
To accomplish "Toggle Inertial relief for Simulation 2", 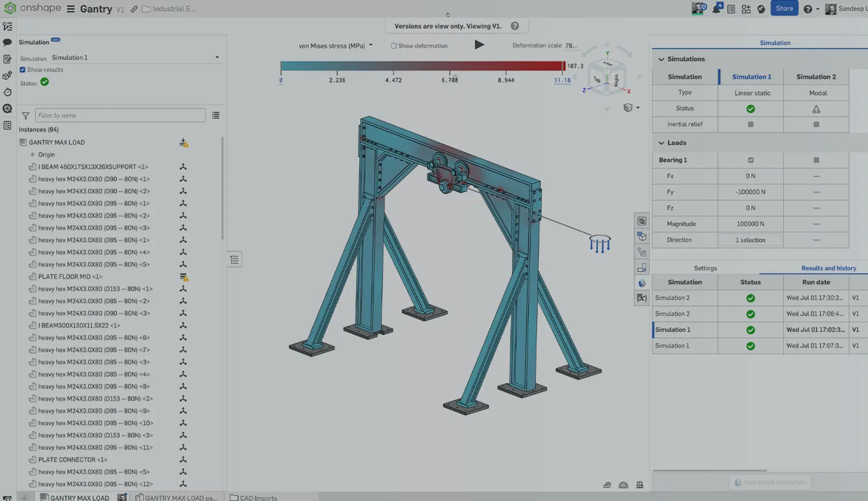I will coord(816,124).
